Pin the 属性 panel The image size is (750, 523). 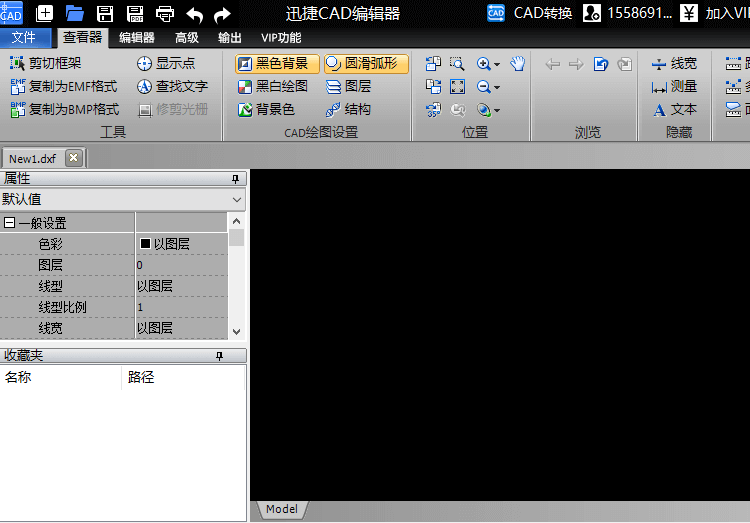(235, 179)
